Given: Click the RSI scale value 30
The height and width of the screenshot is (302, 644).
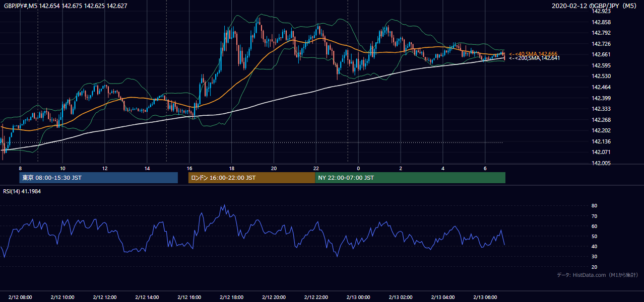Looking at the screenshot, I should (x=595, y=257).
